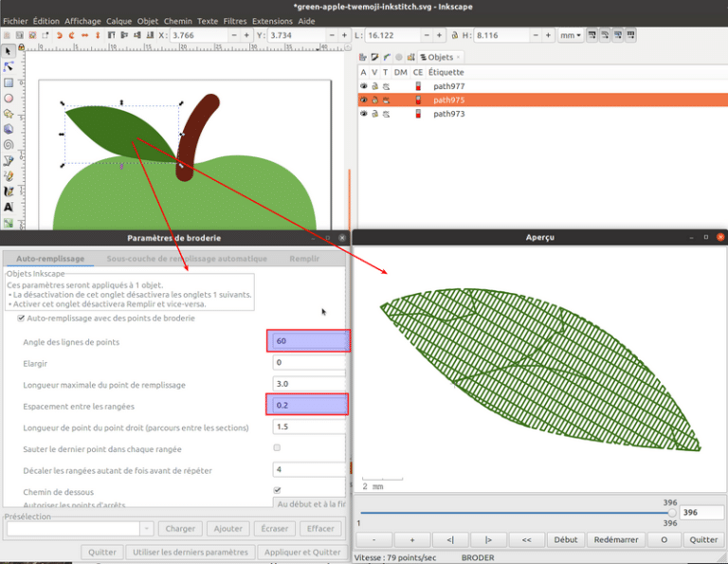Screen dimensions: 728x564
Task: Open 'Au début et à la fin' dropdown
Action: [x=311, y=504]
